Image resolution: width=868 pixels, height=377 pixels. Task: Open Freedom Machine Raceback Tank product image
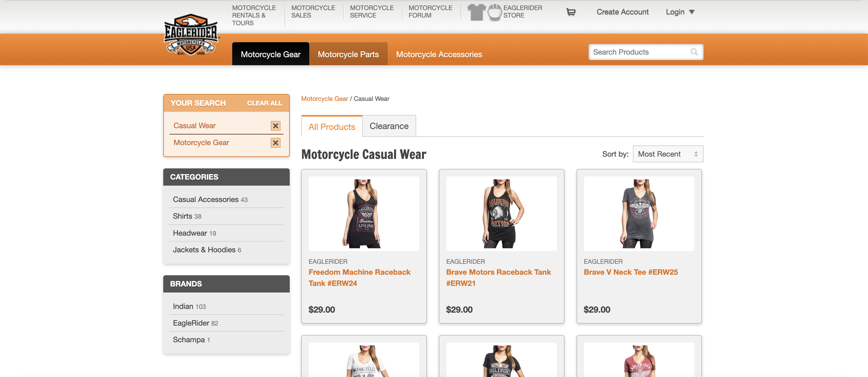[364, 213]
